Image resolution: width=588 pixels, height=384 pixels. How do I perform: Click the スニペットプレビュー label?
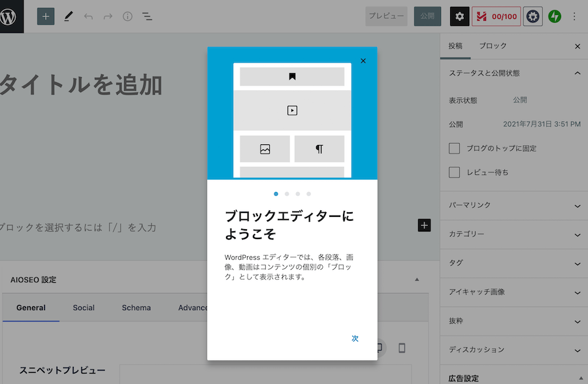(x=62, y=370)
